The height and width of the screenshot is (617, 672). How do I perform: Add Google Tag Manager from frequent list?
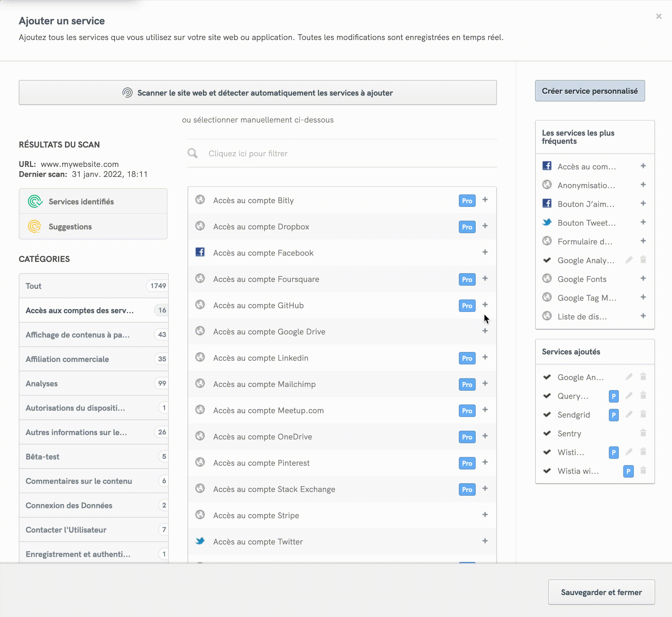point(643,297)
